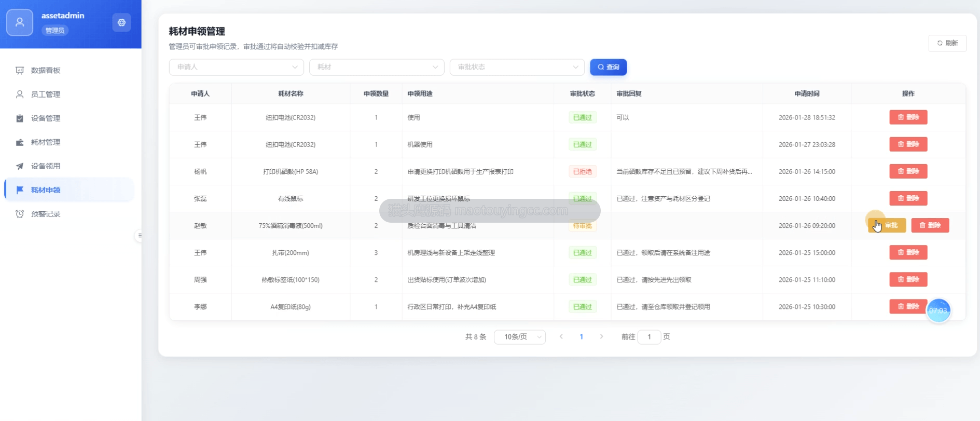Click the 已拒绝 status tag

point(583,171)
